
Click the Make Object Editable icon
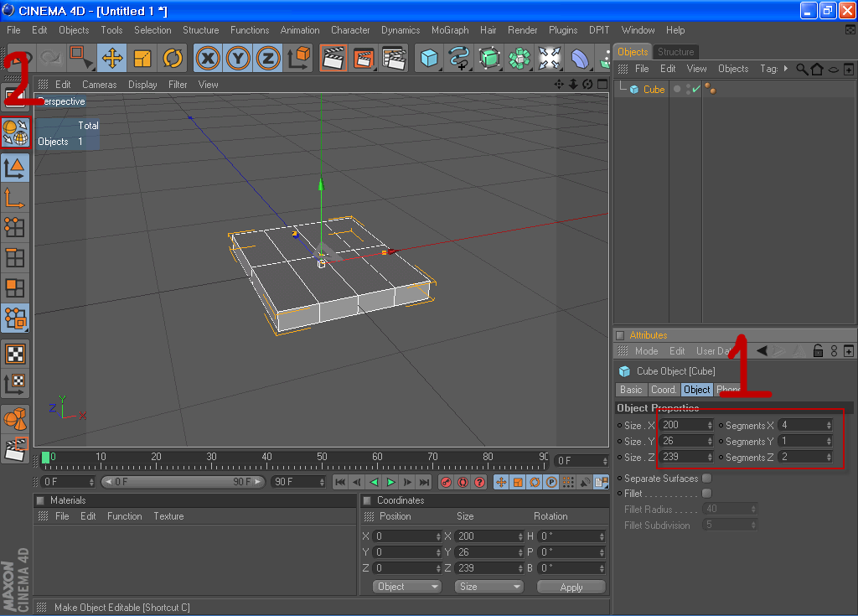[x=15, y=132]
